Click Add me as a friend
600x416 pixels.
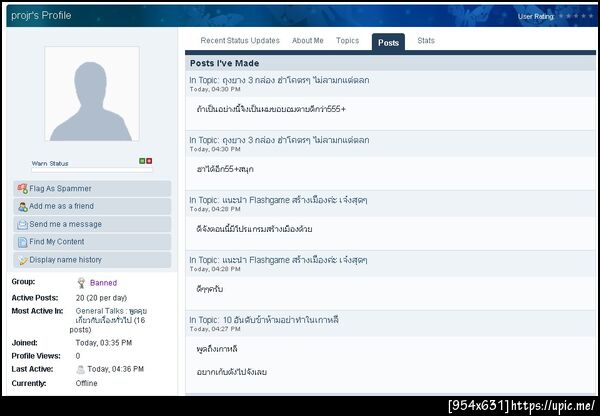click(92, 206)
